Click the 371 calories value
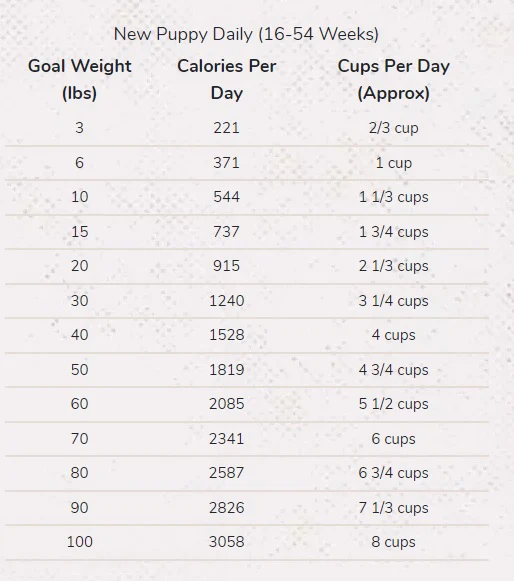 226,163
